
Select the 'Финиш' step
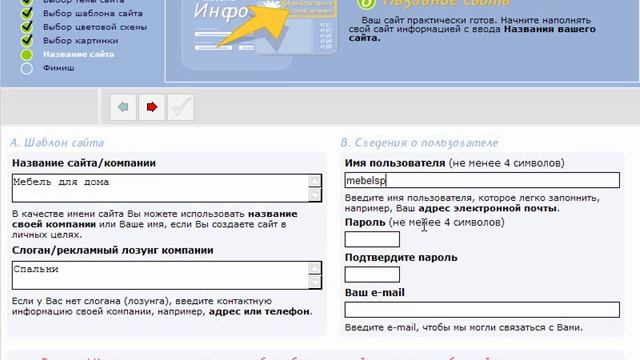[58, 68]
